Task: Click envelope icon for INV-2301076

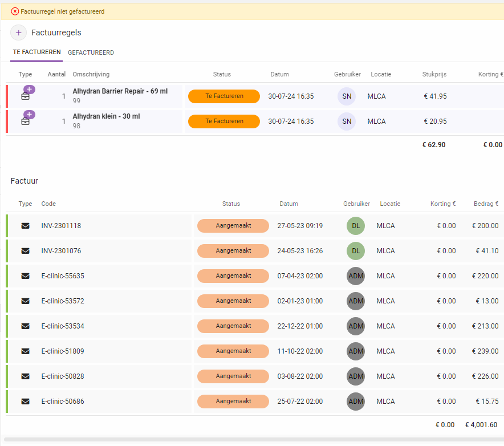Action: pos(25,251)
